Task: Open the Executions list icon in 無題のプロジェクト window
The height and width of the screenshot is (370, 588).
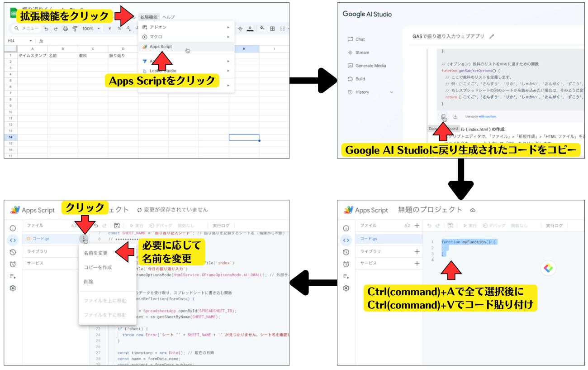Action: [x=346, y=276]
